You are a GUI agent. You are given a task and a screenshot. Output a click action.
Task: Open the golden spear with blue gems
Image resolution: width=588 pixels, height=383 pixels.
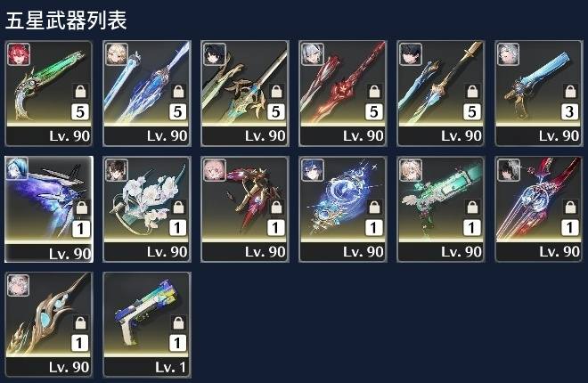coord(49,324)
